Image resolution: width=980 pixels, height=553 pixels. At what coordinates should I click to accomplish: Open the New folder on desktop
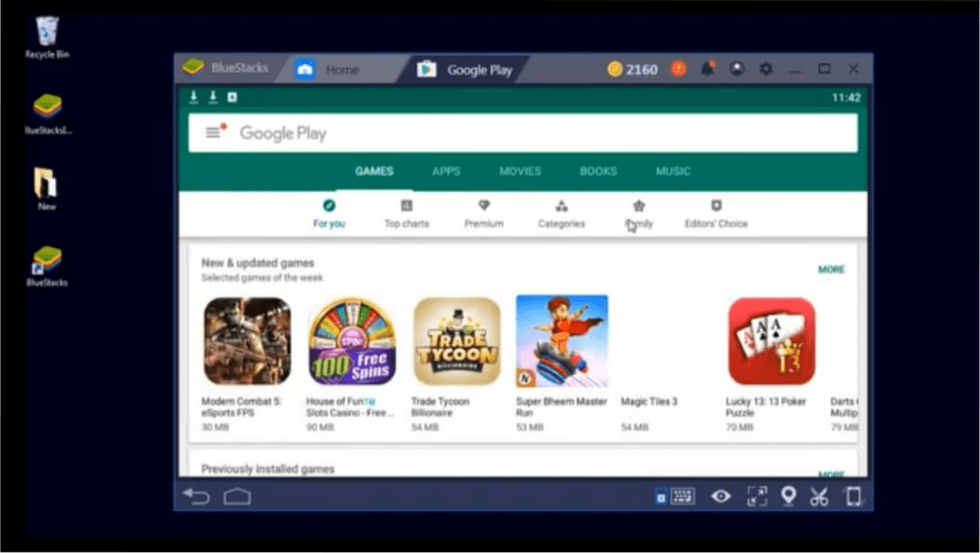47,189
